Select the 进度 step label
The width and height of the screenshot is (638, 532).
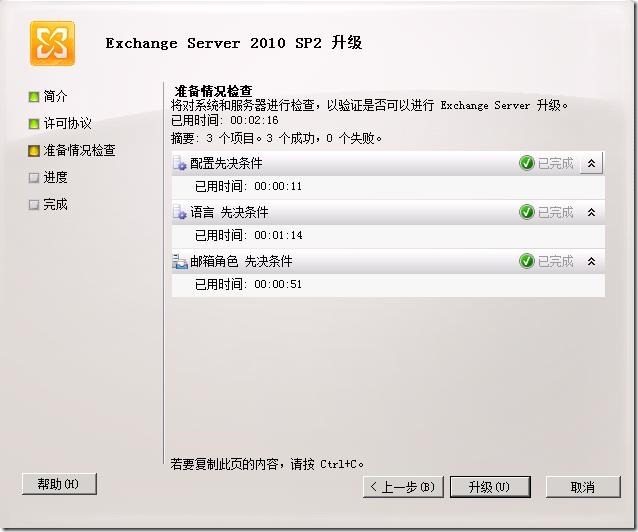pyautogui.click(x=55, y=177)
